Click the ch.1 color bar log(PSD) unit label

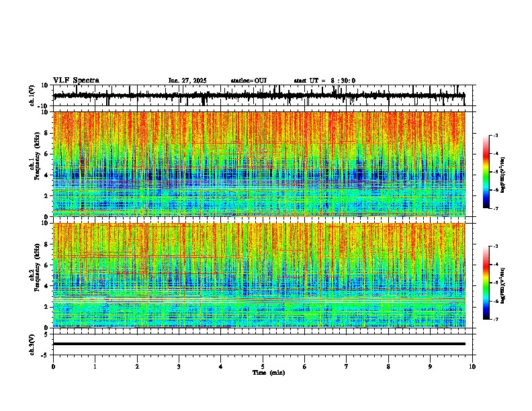point(503,175)
